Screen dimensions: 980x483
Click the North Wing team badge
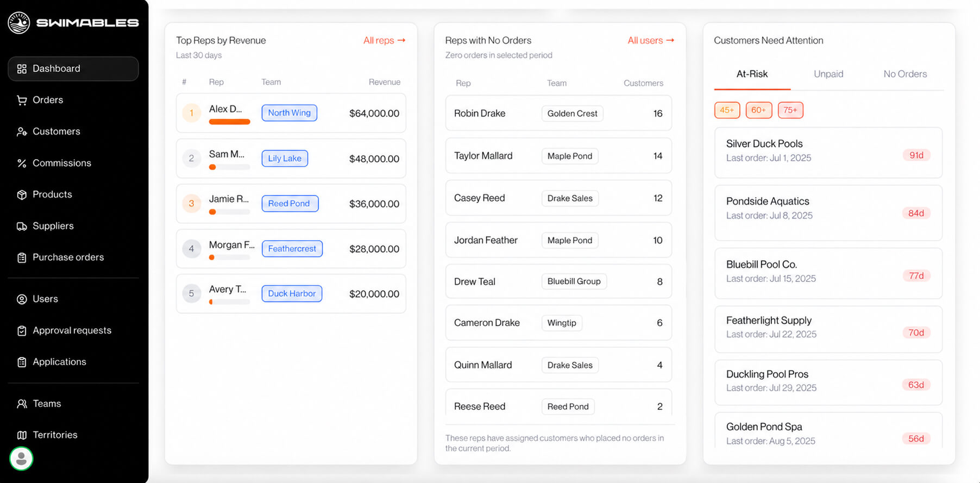click(x=290, y=113)
